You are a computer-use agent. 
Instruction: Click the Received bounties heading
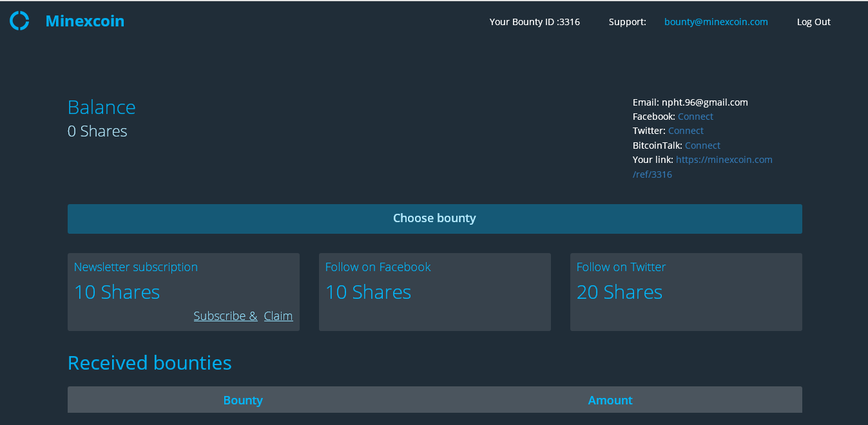(x=149, y=363)
